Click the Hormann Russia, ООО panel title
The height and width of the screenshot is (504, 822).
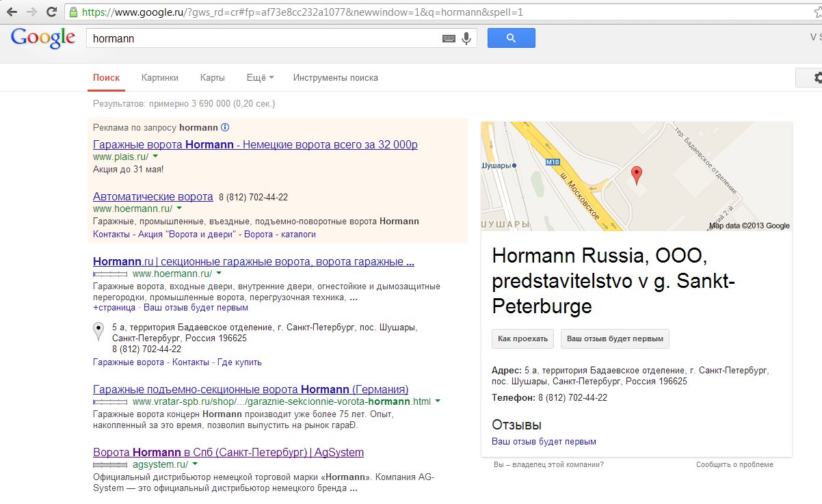(613, 280)
